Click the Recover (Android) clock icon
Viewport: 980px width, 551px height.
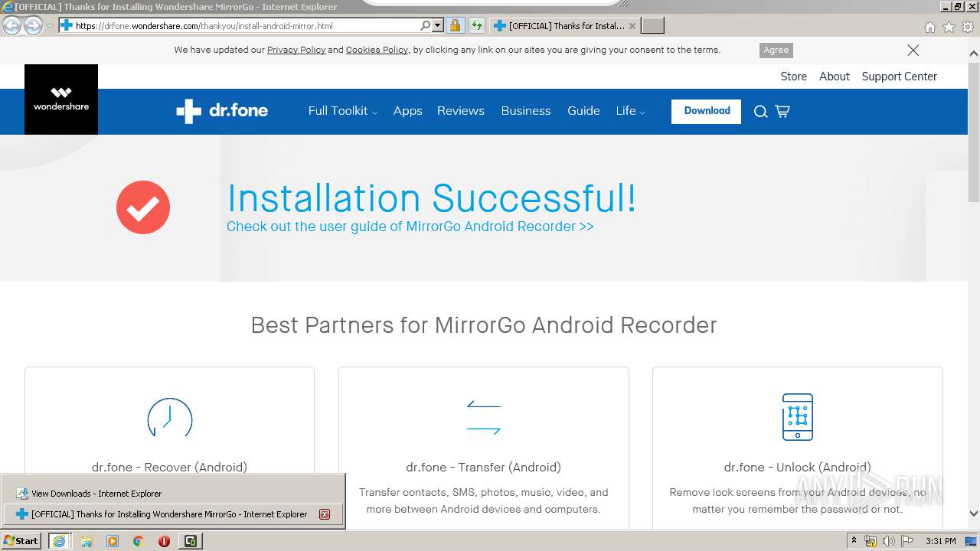pyautogui.click(x=170, y=419)
